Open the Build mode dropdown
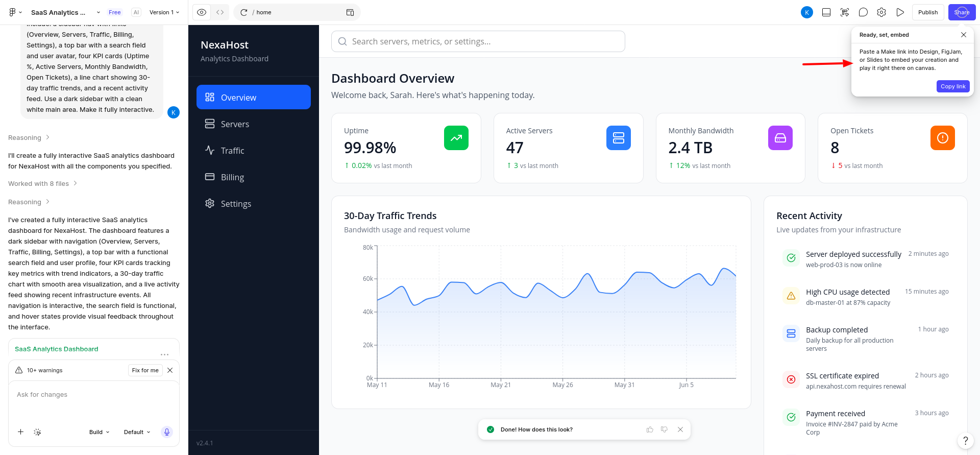This screenshot has width=980, height=455. pyautogui.click(x=100, y=432)
